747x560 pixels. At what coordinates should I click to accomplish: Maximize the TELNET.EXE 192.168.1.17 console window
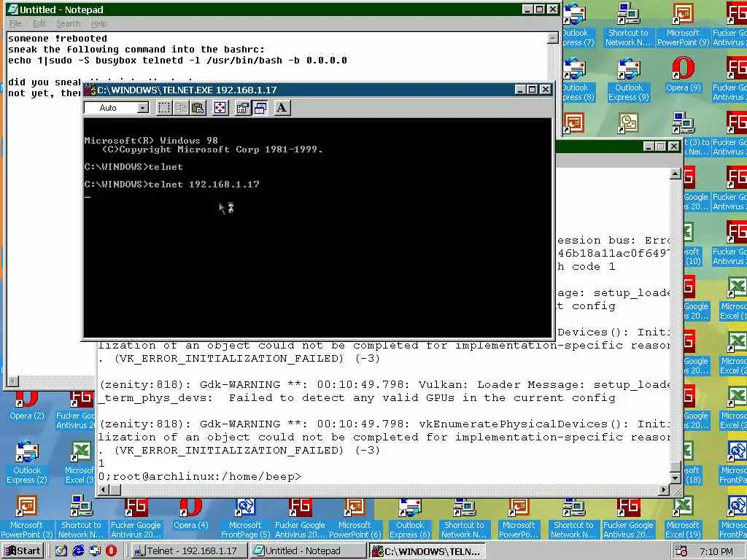tap(533, 90)
